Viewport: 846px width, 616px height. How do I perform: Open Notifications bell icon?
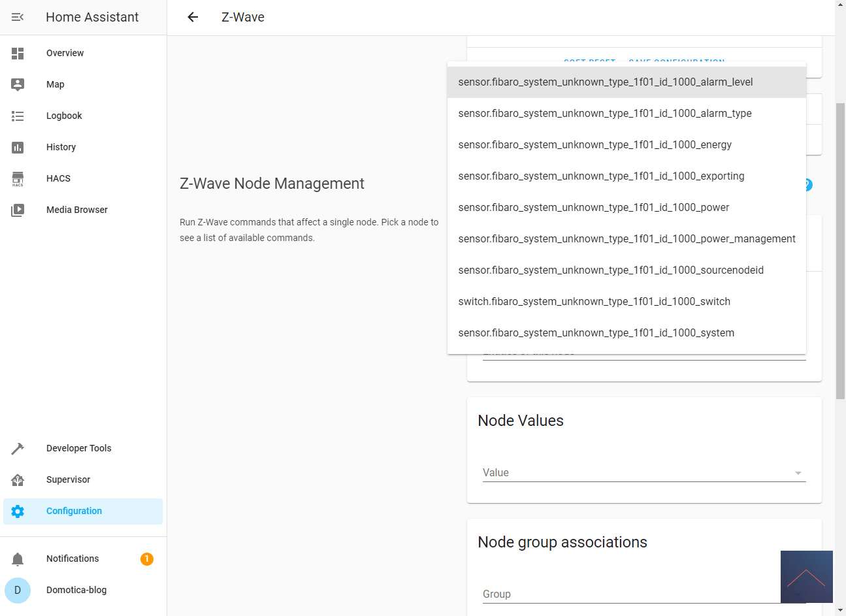pos(18,559)
